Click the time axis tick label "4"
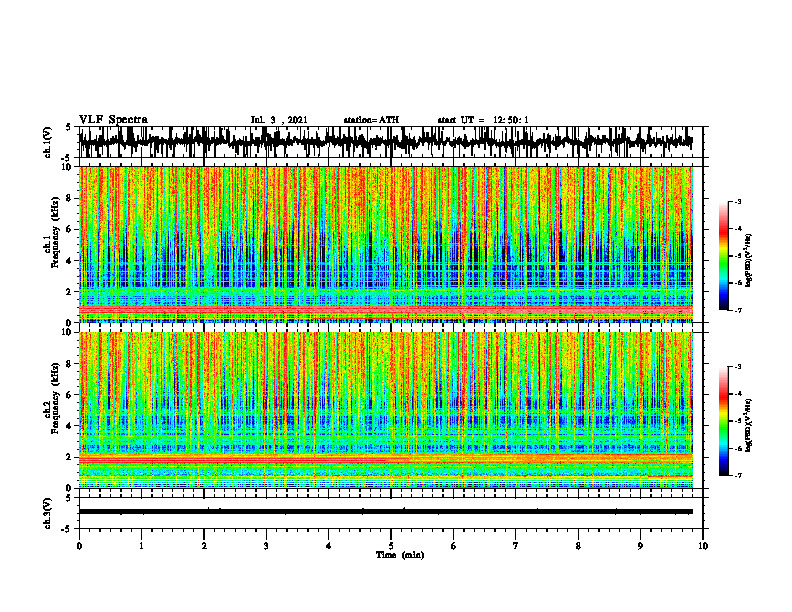 tap(329, 546)
